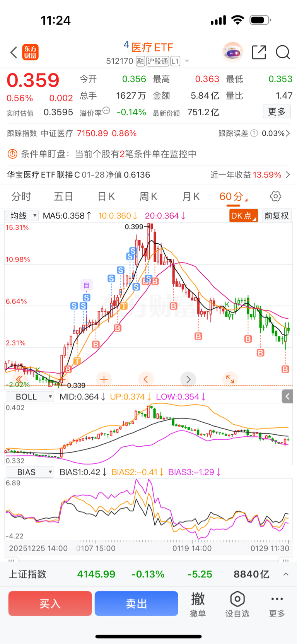This screenshot has width=297, height=644.
Task: Expand 上证指数 bar up chevron
Action: (286, 574)
